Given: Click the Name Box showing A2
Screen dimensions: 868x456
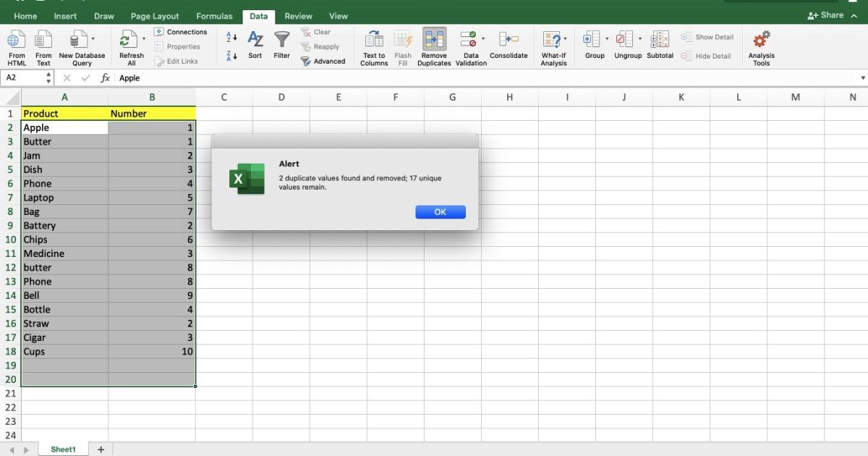Looking at the screenshot, I should click(x=22, y=77).
